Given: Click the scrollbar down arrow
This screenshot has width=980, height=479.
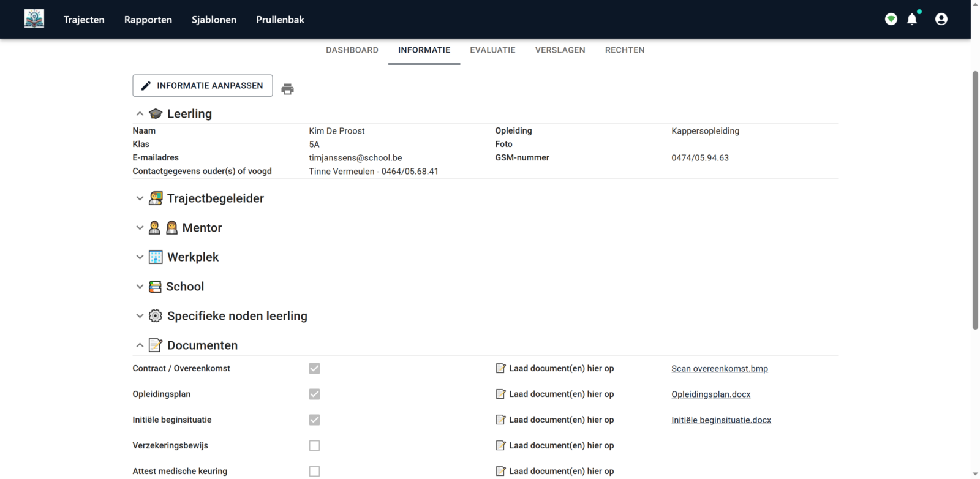Looking at the screenshot, I should (x=975, y=474).
